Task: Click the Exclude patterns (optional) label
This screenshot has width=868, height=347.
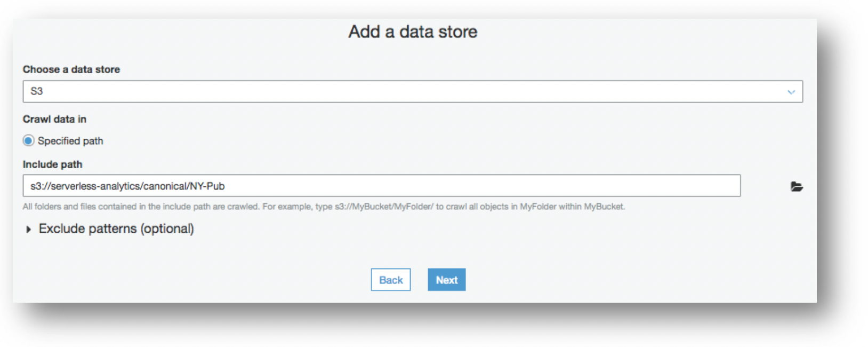Action: tap(116, 229)
